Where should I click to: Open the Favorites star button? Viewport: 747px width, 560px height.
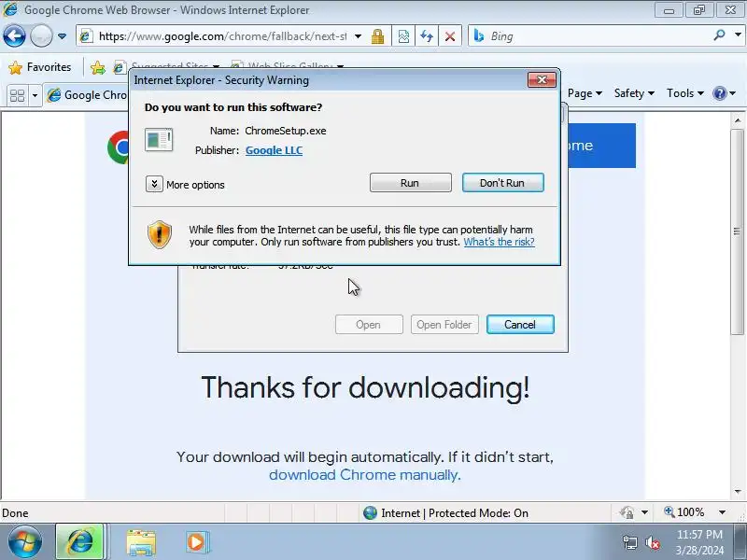click(x=40, y=67)
